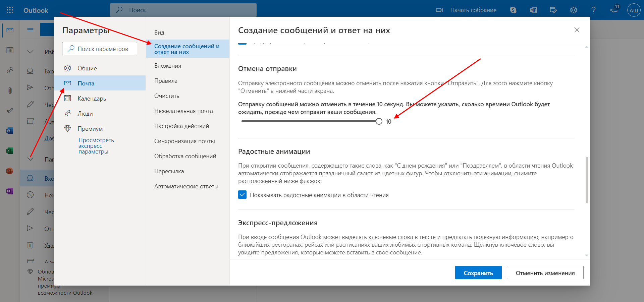Open Junk email (Нежелательная почта) section
Screen dimensions: 644x302
187,111
